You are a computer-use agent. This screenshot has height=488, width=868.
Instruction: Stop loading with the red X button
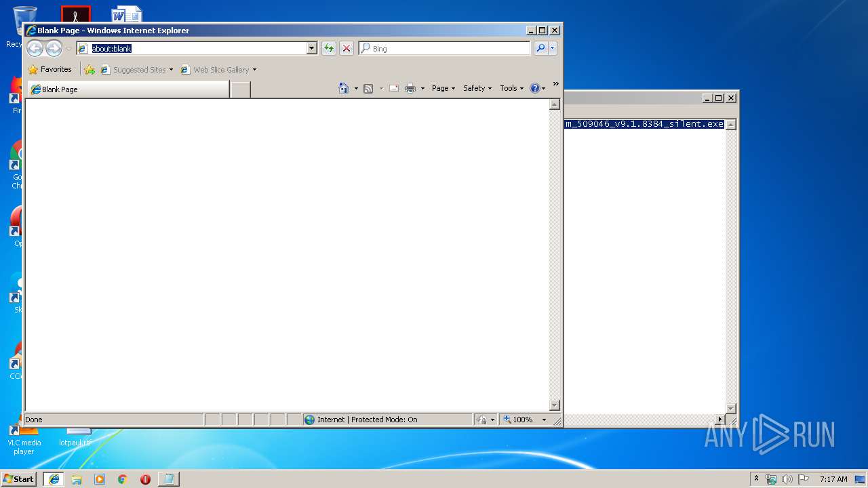pyautogui.click(x=347, y=48)
